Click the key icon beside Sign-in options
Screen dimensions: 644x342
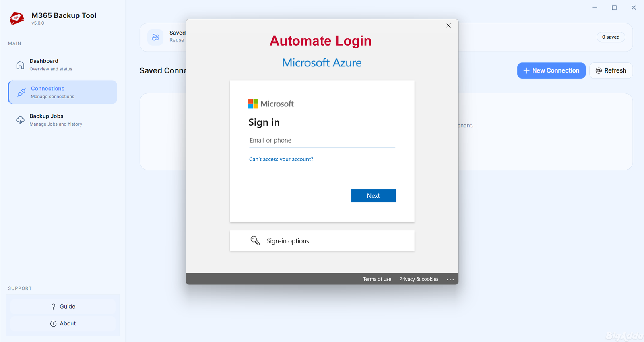pos(255,240)
